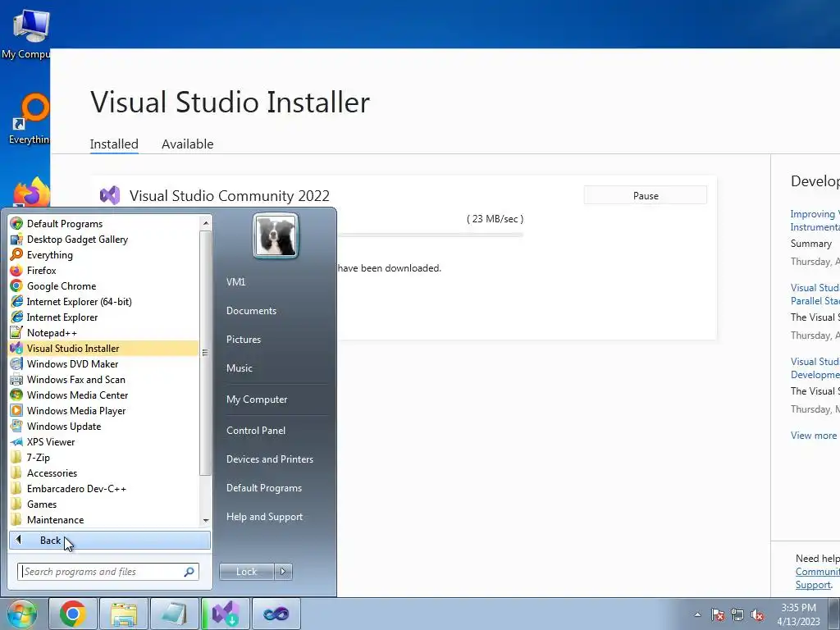
Task: Click the Action Center flag tray icon
Action: (x=718, y=614)
